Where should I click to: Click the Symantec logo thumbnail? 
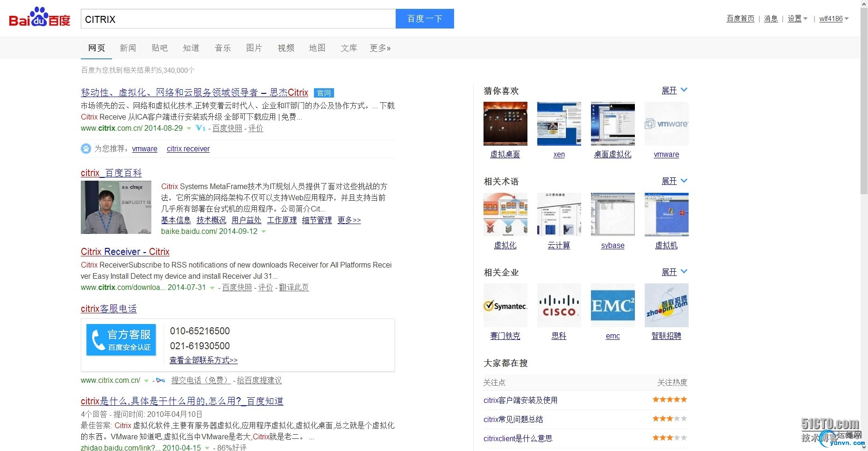point(505,305)
